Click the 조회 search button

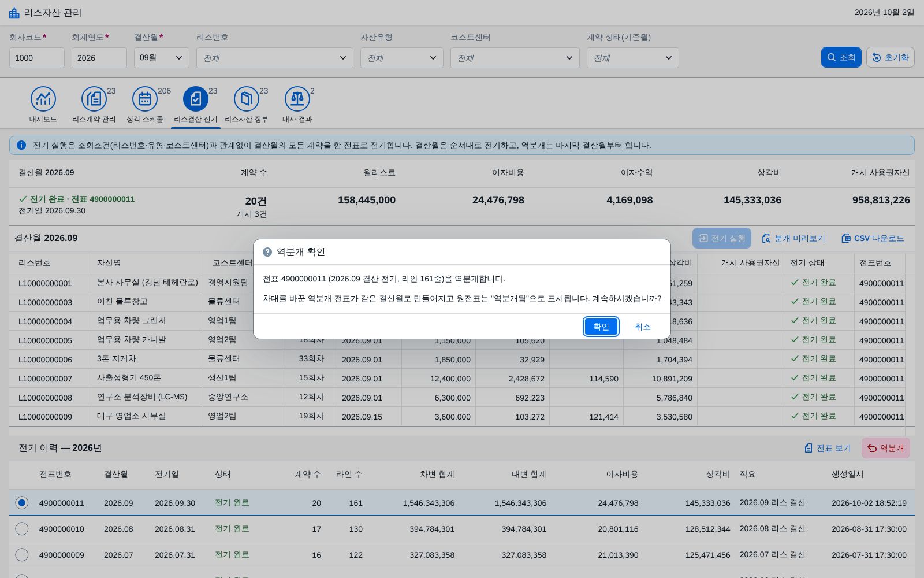[x=841, y=57]
